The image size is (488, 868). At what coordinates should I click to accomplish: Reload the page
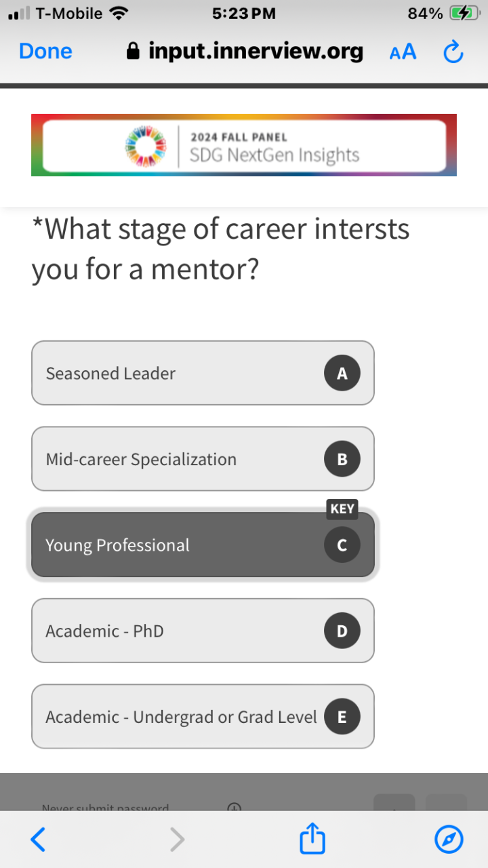(x=453, y=52)
